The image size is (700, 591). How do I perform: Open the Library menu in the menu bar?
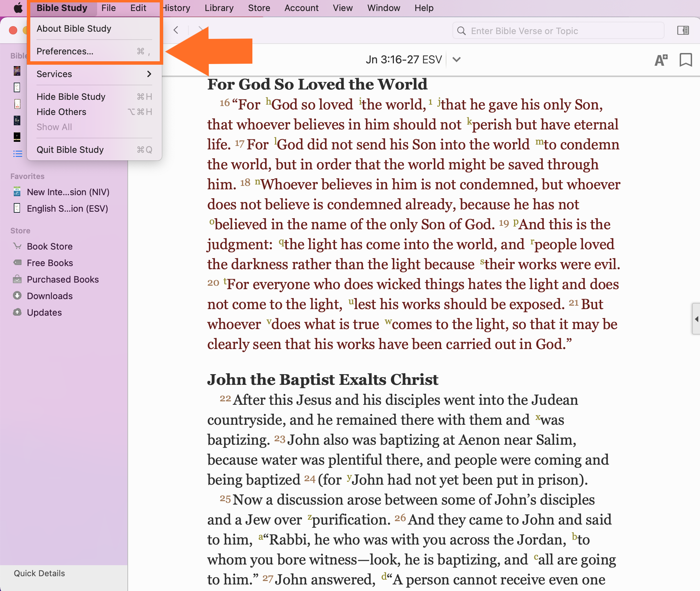219,8
